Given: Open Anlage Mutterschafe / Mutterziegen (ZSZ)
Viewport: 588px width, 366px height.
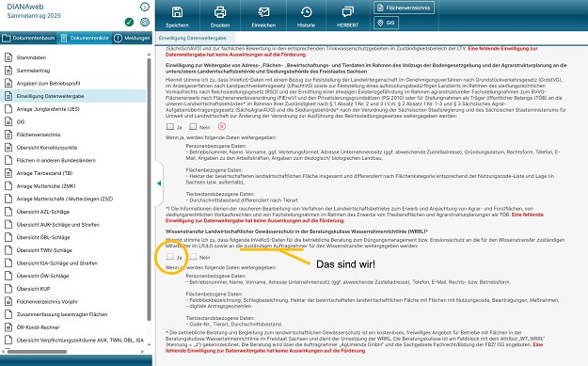Looking at the screenshot, I should click(x=65, y=199).
